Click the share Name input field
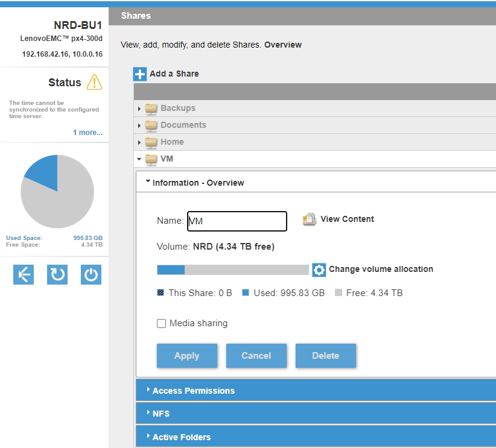The width and height of the screenshot is (496, 448). (x=237, y=221)
